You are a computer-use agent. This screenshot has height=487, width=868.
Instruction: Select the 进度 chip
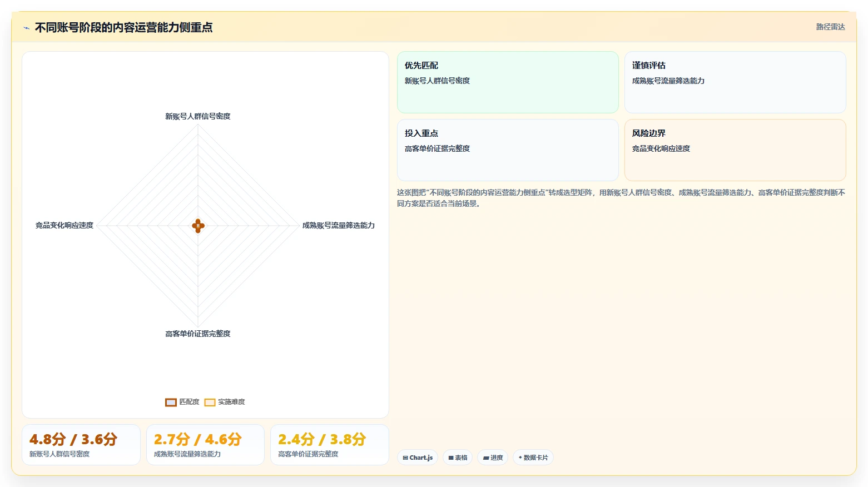[493, 458]
